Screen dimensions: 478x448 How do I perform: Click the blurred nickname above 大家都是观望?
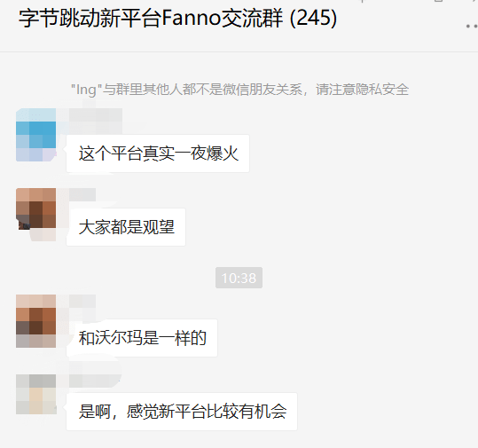click(82, 194)
